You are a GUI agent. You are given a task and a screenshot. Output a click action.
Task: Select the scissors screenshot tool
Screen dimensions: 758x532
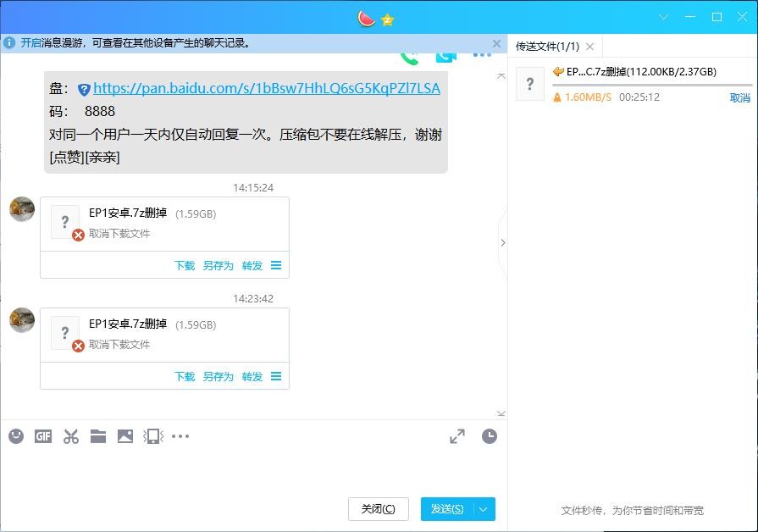[71, 436]
